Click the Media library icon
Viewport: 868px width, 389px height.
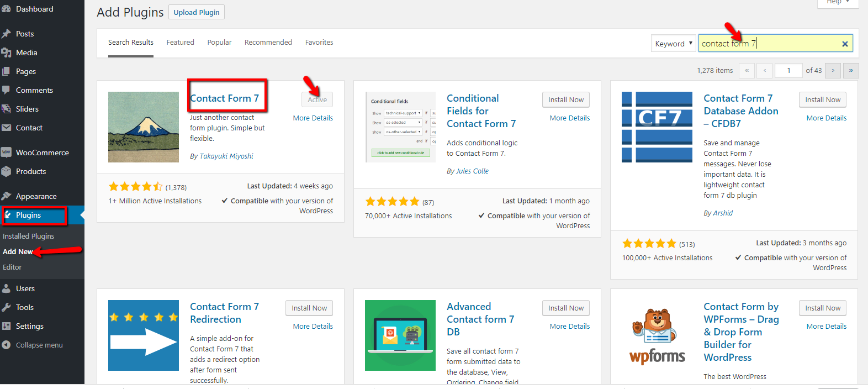click(x=6, y=52)
